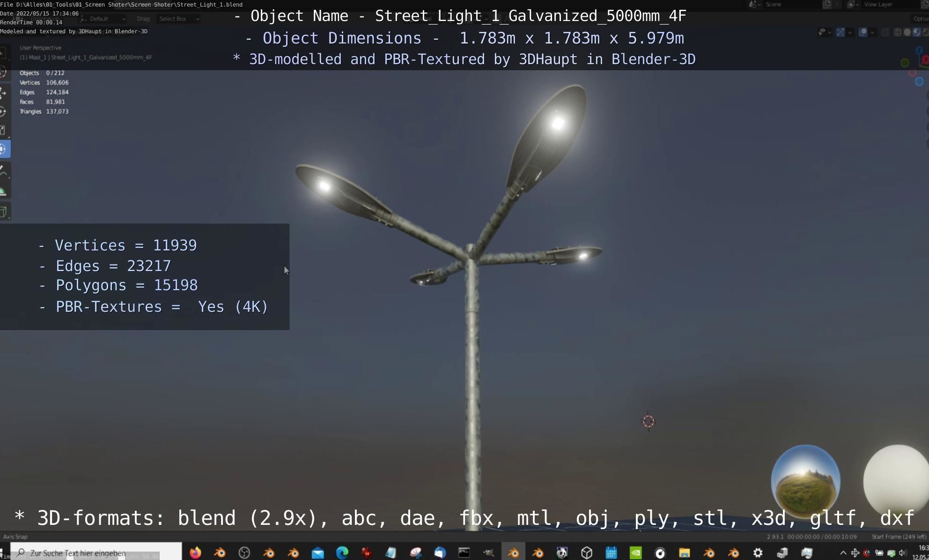Toggle viewport gizmos display
Screen dimensions: 929x560
click(841, 32)
